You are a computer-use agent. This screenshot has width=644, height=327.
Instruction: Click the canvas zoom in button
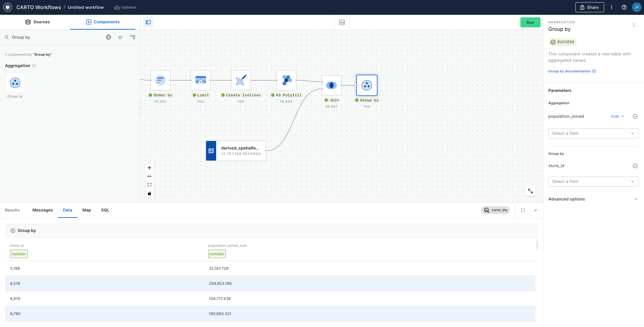tap(149, 168)
